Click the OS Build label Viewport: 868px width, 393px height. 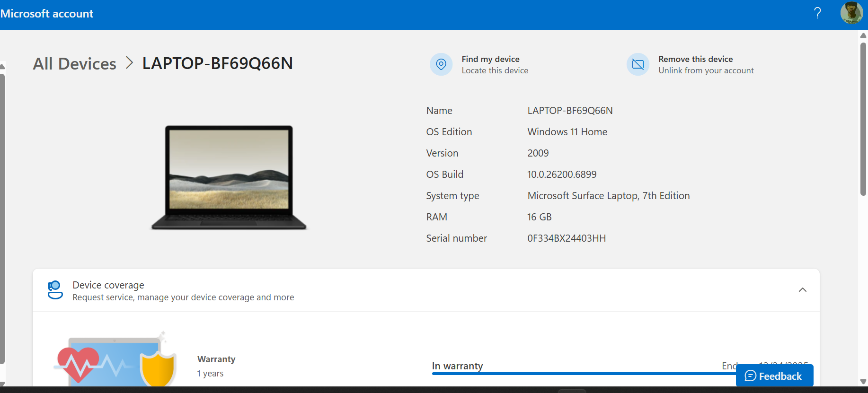click(x=444, y=175)
